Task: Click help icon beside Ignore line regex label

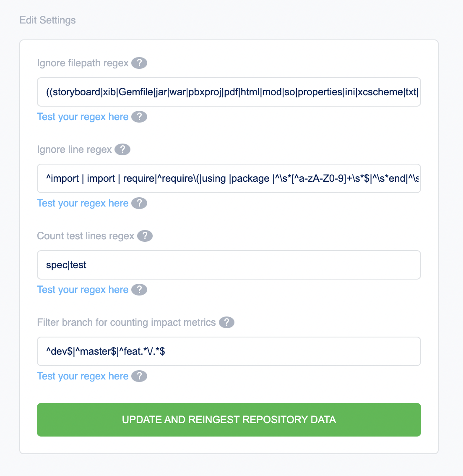Action: point(122,149)
